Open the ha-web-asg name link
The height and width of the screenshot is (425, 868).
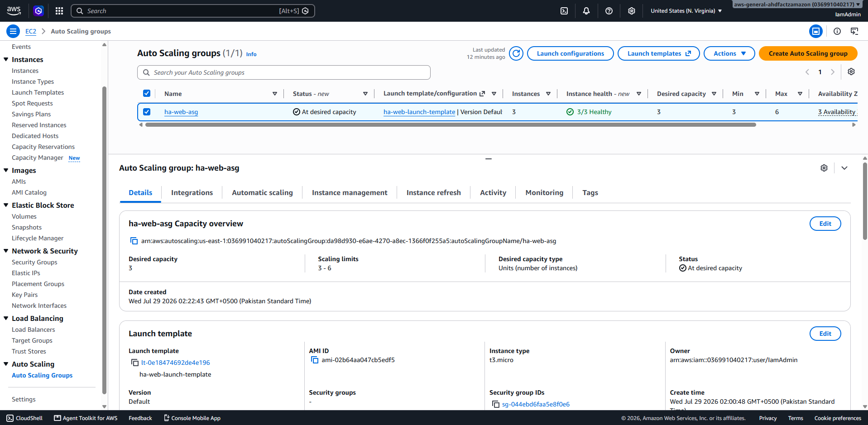pyautogui.click(x=181, y=112)
